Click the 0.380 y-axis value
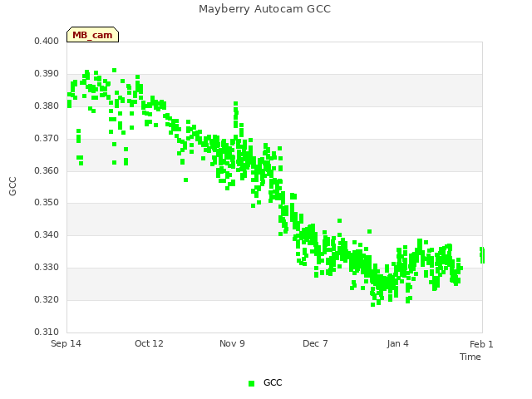Screen dimensions: 532x399 [47, 106]
